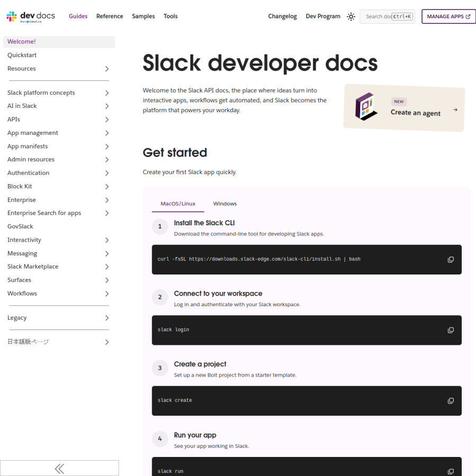This screenshot has height=476, width=476.
Task: Expand the APIs section chevron
Action: coord(107,120)
